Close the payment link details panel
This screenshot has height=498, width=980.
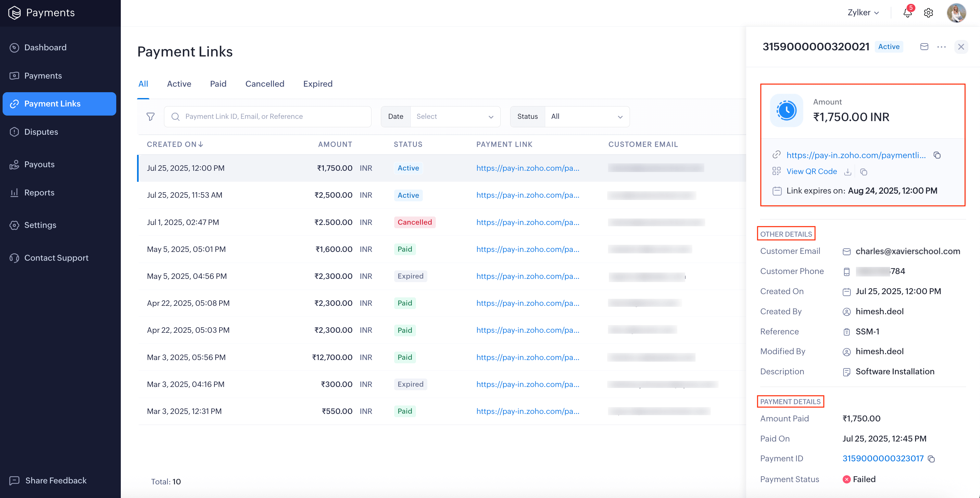[961, 47]
